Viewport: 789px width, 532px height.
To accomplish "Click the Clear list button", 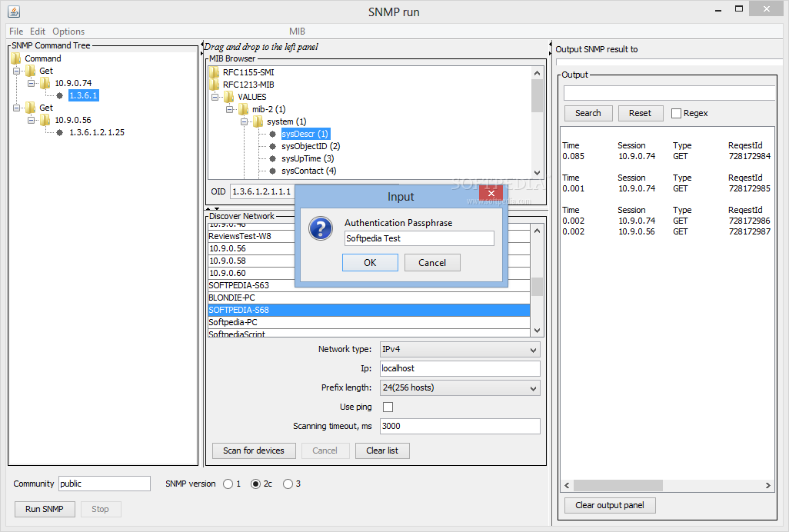I will (x=382, y=451).
